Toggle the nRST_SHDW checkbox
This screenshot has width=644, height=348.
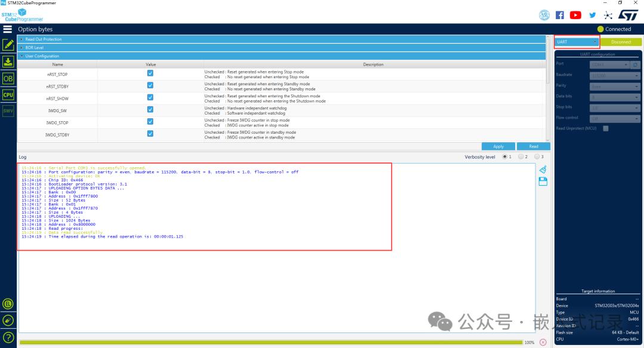point(150,97)
